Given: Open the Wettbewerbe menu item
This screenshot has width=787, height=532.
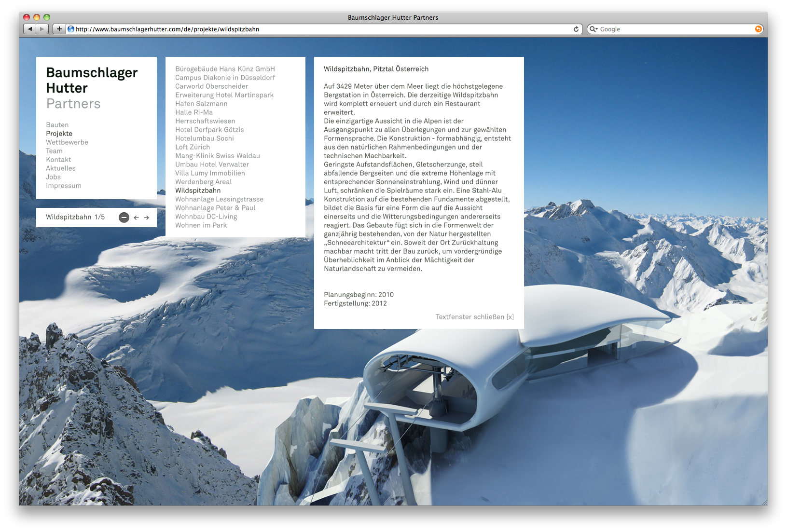Looking at the screenshot, I should (x=67, y=142).
